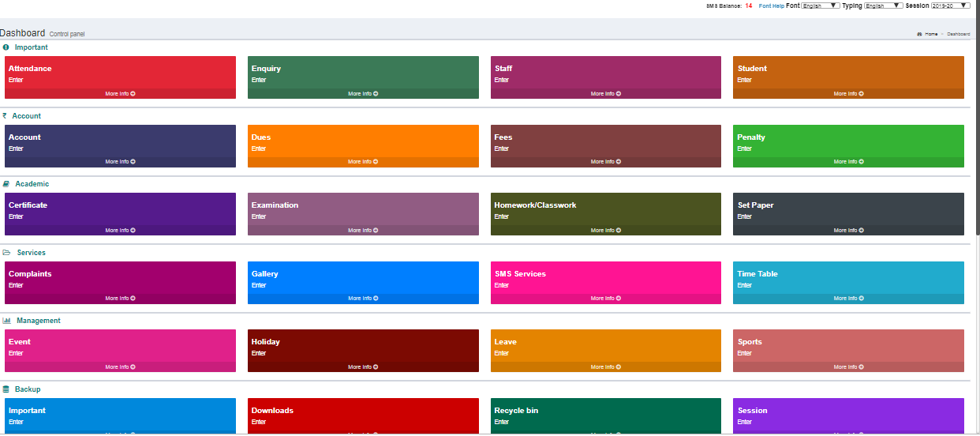Open More Info on the Fees card

pos(605,162)
